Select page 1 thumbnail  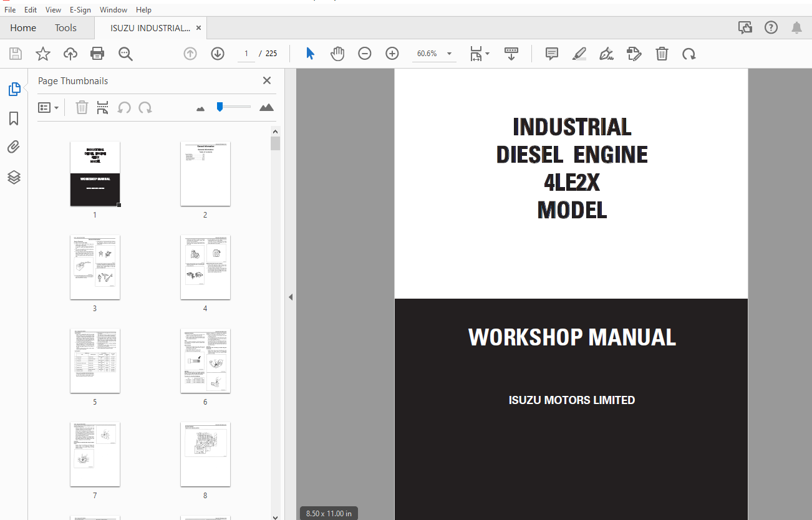[95, 174]
